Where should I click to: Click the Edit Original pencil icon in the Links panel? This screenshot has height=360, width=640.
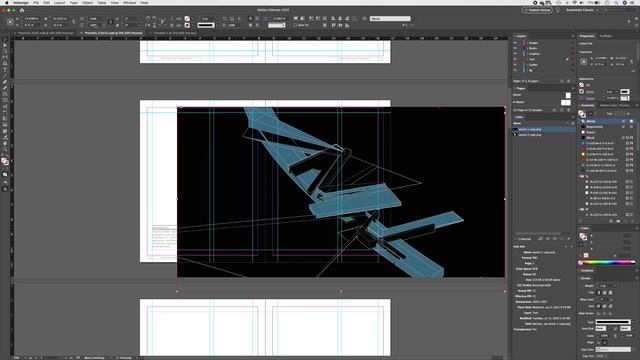pyautogui.click(x=569, y=239)
